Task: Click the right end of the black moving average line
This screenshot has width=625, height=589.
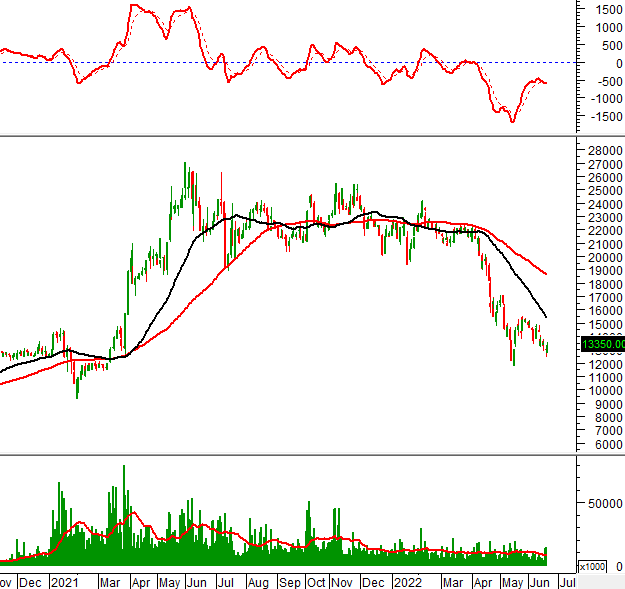Action: click(x=546, y=317)
